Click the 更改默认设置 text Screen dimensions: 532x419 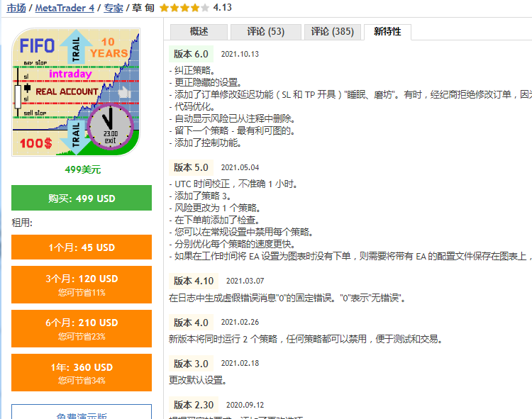tap(198, 380)
